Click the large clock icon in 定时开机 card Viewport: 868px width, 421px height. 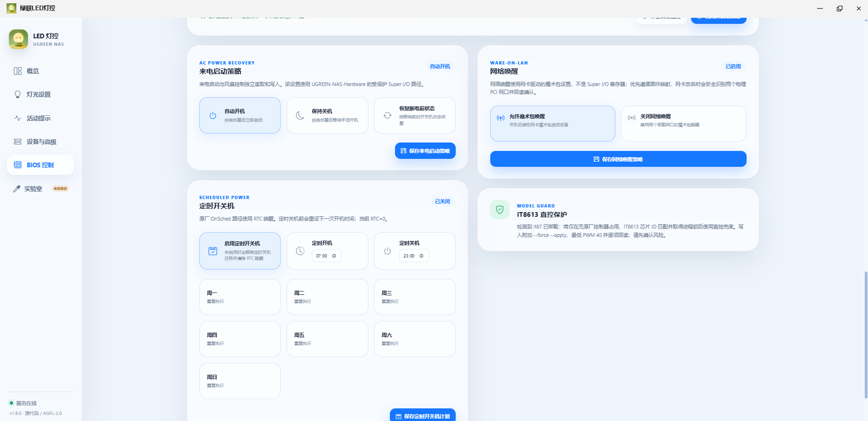[x=300, y=251]
